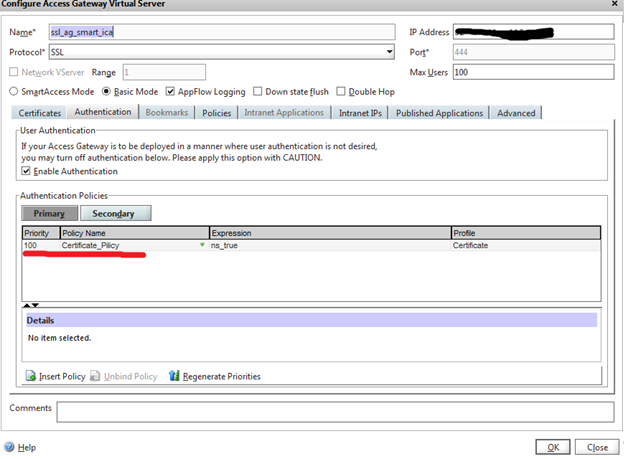624x459 pixels.
Task: Open the Certificate_Pilicy policy name dropdown arrow
Action: [202, 245]
